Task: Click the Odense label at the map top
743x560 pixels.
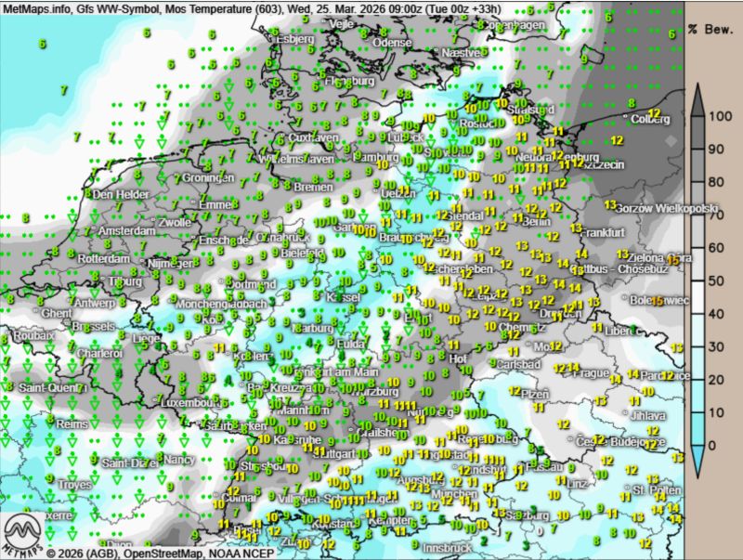Action: (x=391, y=43)
